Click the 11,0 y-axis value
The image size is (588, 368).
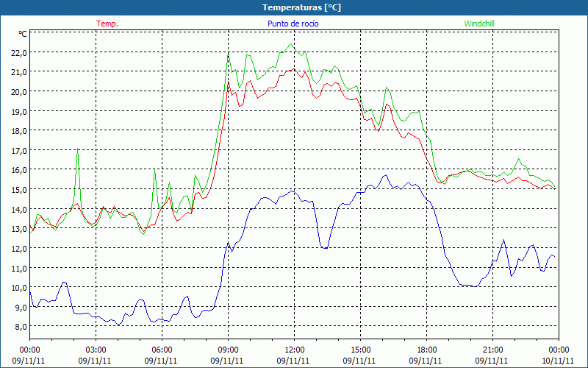tap(19, 268)
